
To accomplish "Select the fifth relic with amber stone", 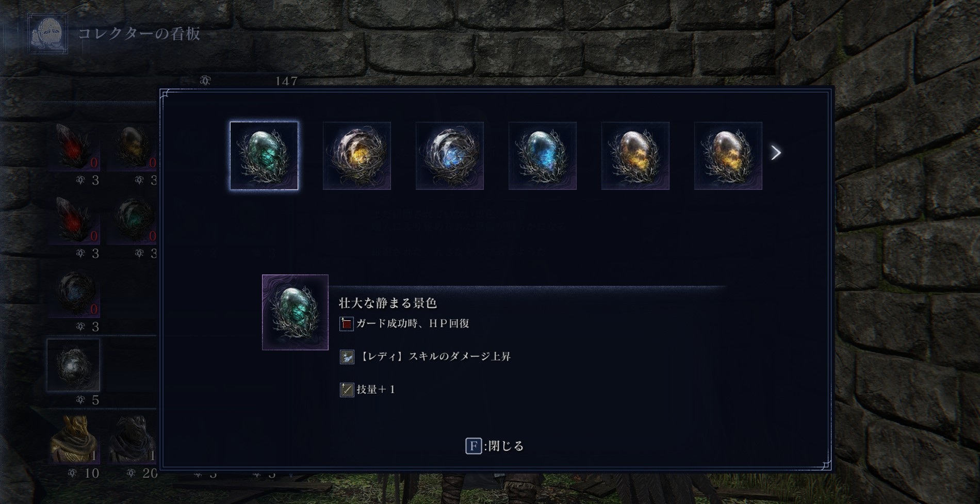I will (x=635, y=156).
